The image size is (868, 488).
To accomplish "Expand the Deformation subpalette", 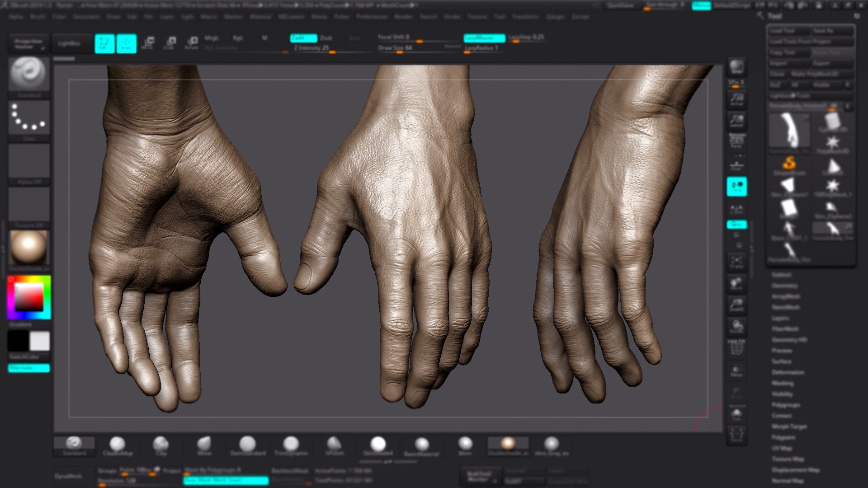I will 788,372.
